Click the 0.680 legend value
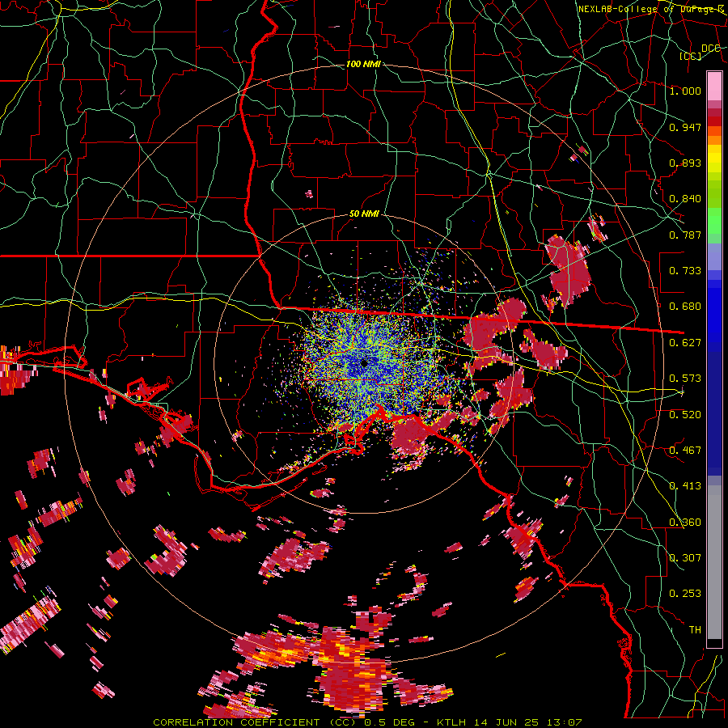 pyautogui.click(x=685, y=307)
